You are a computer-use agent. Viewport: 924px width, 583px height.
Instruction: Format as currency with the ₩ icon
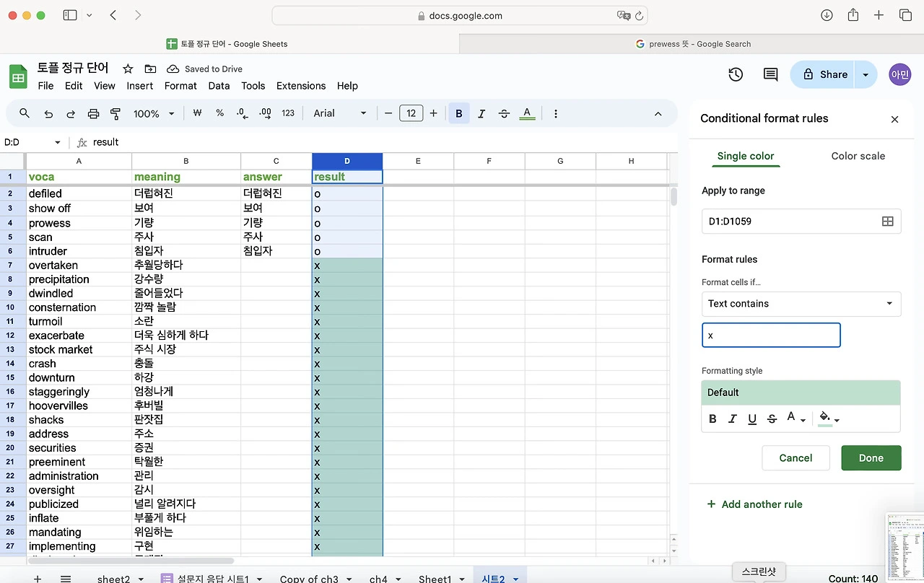(x=197, y=113)
